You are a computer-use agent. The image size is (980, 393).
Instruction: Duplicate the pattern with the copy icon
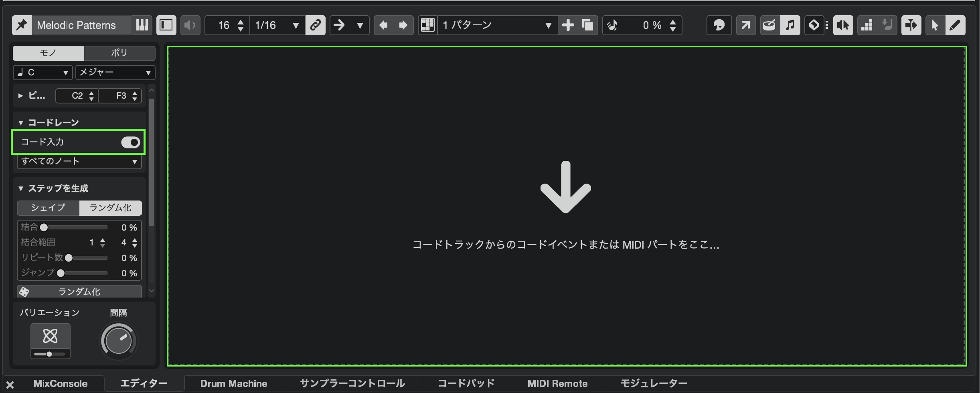pyautogui.click(x=587, y=25)
